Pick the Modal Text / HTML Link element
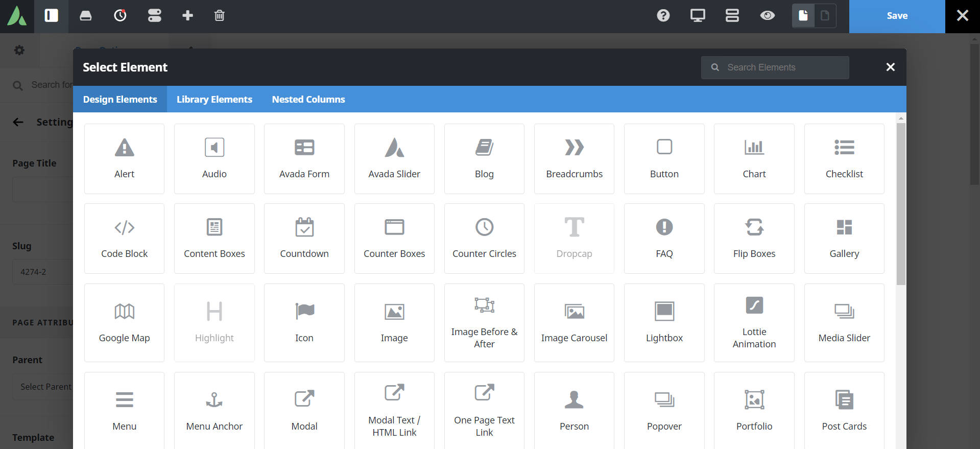Image resolution: width=980 pixels, height=449 pixels. tap(394, 411)
